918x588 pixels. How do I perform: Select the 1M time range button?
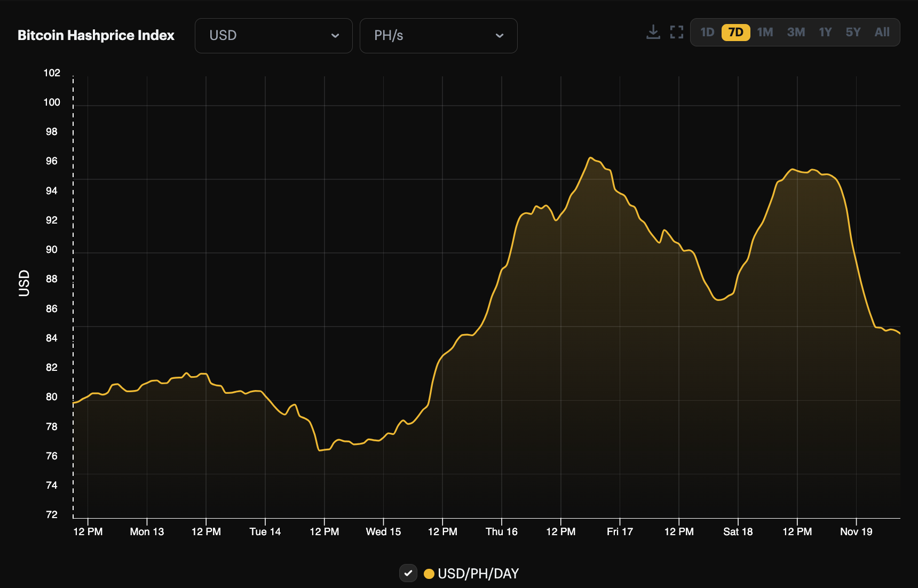(765, 32)
